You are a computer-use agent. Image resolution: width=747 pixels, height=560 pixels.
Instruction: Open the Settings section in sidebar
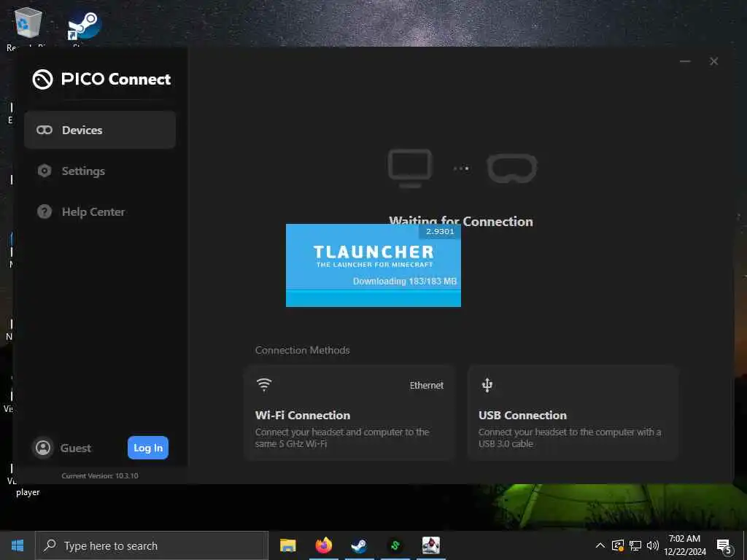[99, 171]
